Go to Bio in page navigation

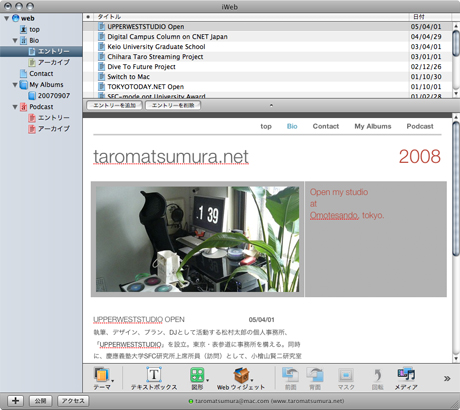point(292,126)
